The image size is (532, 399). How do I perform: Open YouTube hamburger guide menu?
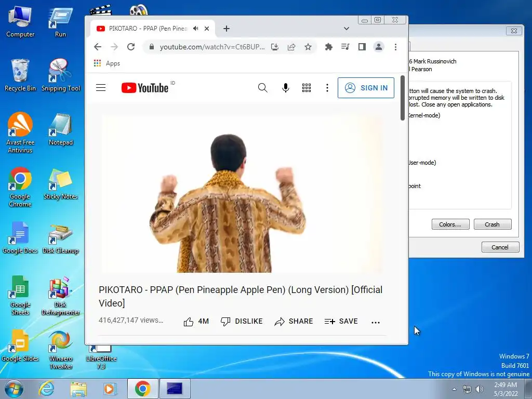101,88
